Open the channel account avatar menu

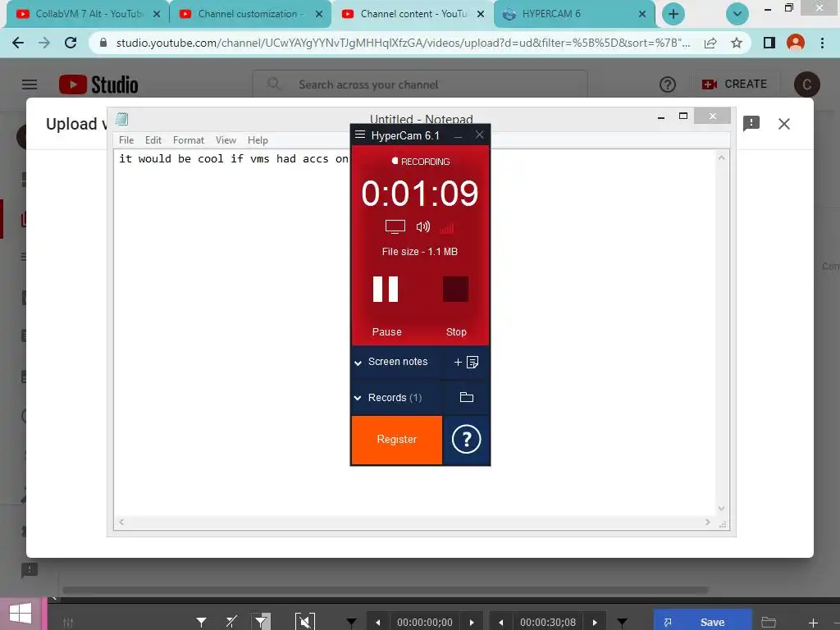click(x=807, y=84)
